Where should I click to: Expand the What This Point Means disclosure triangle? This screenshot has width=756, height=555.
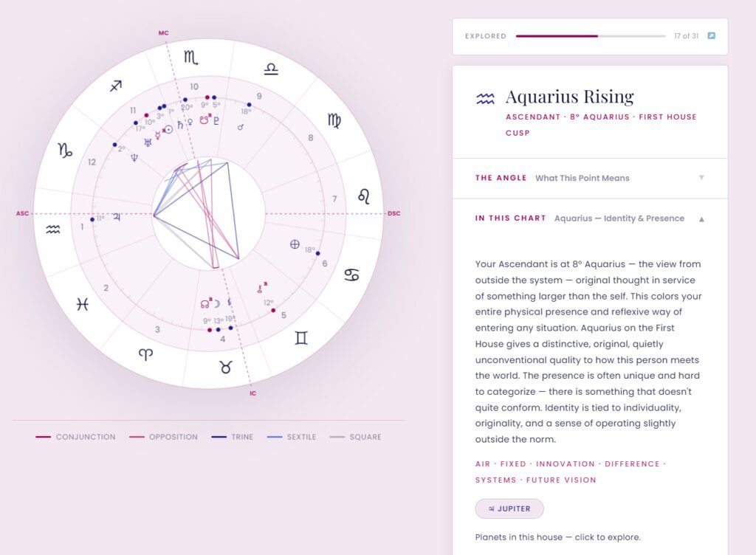pyautogui.click(x=701, y=178)
